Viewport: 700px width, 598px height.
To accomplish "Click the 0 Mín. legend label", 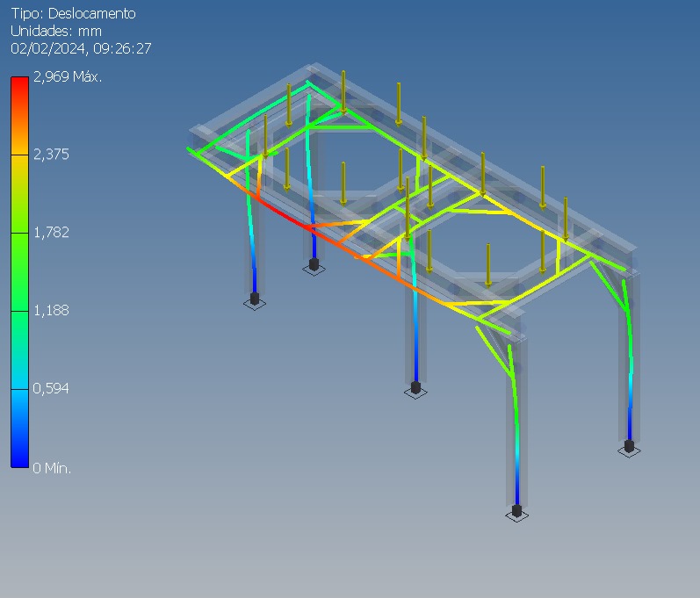I will pos(52,468).
